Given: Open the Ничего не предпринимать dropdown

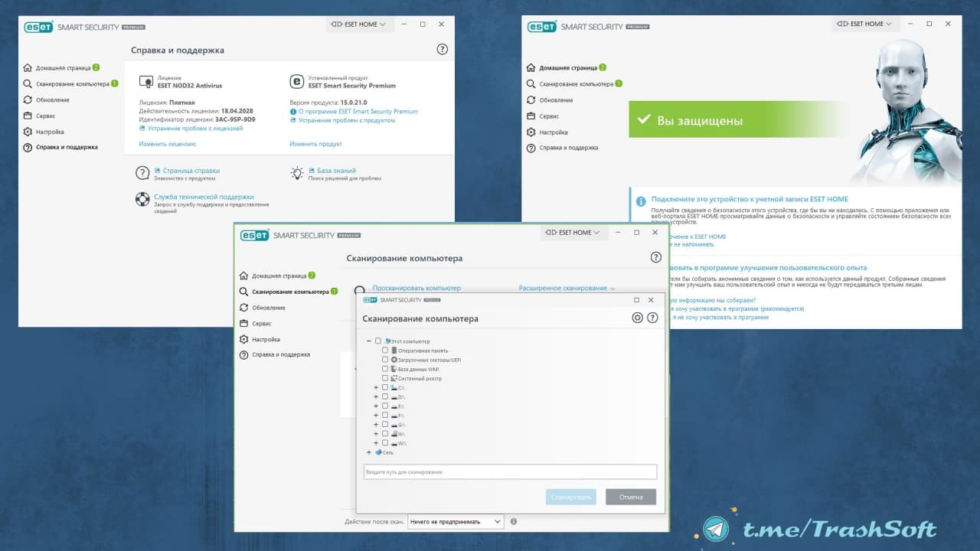Looking at the screenshot, I should pos(456,521).
